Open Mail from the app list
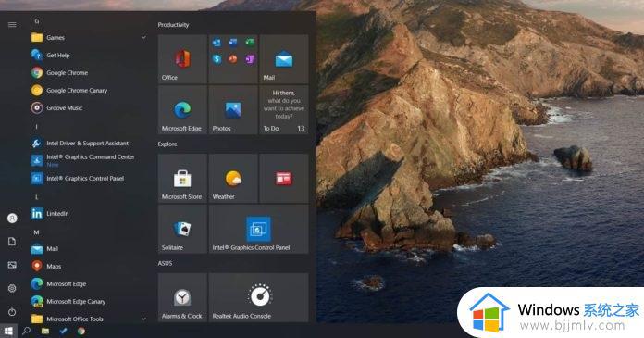644x338 pixels. [89, 249]
